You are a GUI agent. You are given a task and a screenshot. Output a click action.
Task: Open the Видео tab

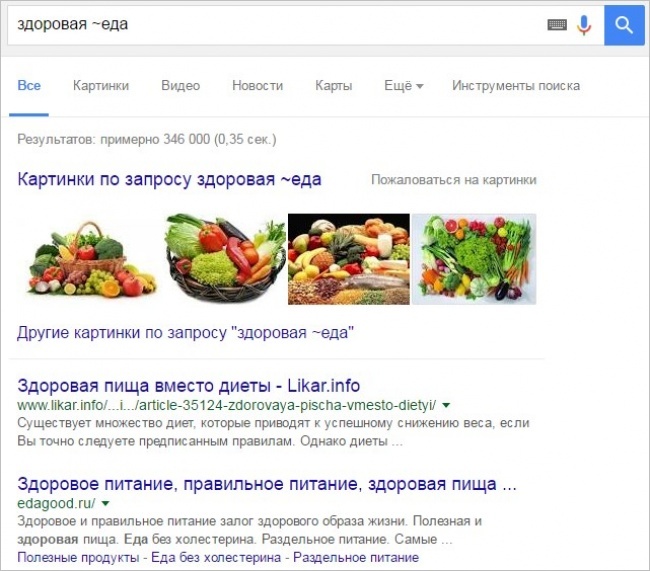click(x=180, y=85)
